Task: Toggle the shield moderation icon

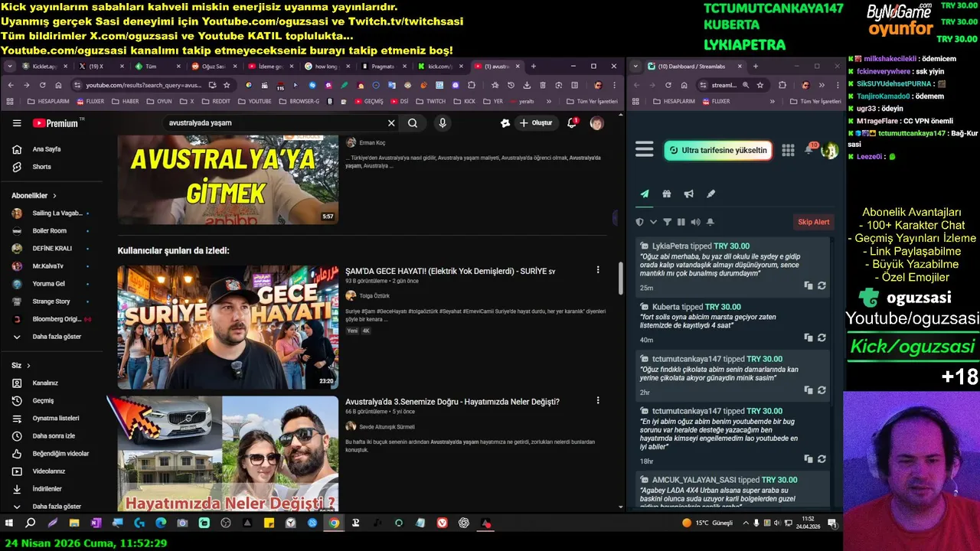Action: 640,222
